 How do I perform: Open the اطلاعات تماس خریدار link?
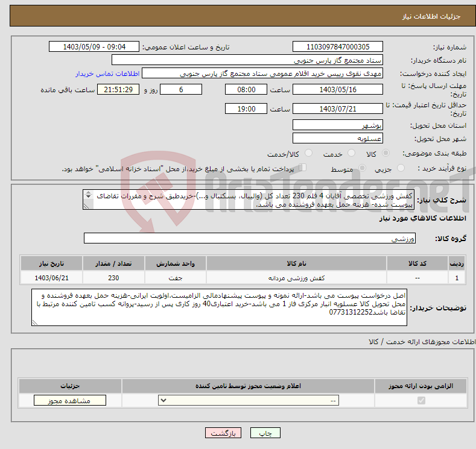pyautogui.click(x=107, y=74)
